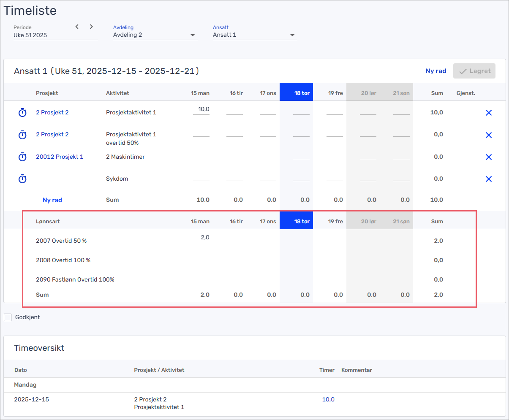Open the 20012 Prosjekt 1 link
The width and height of the screenshot is (509, 420).
pyautogui.click(x=60, y=157)
